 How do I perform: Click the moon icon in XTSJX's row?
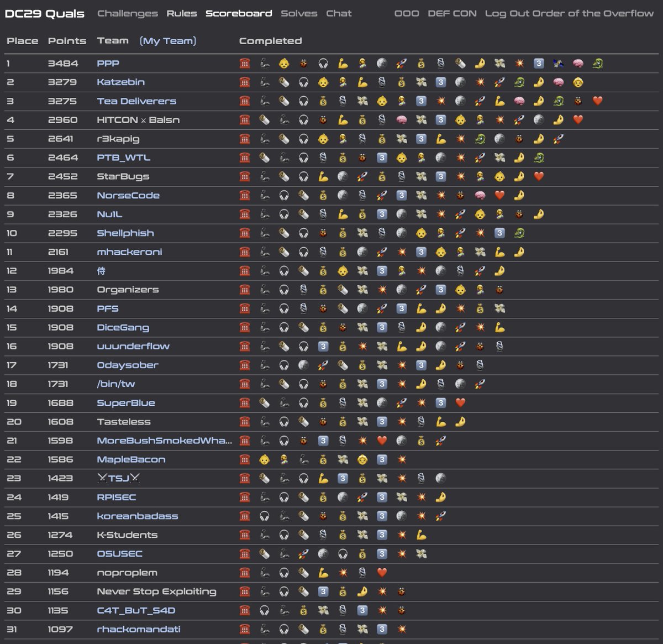440,478
